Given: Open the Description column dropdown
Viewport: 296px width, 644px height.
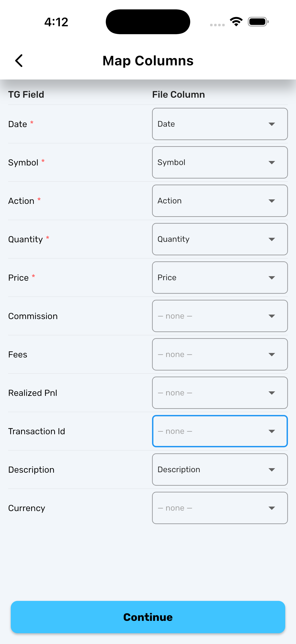Looking at the screenshot, I should pos(220,470).
